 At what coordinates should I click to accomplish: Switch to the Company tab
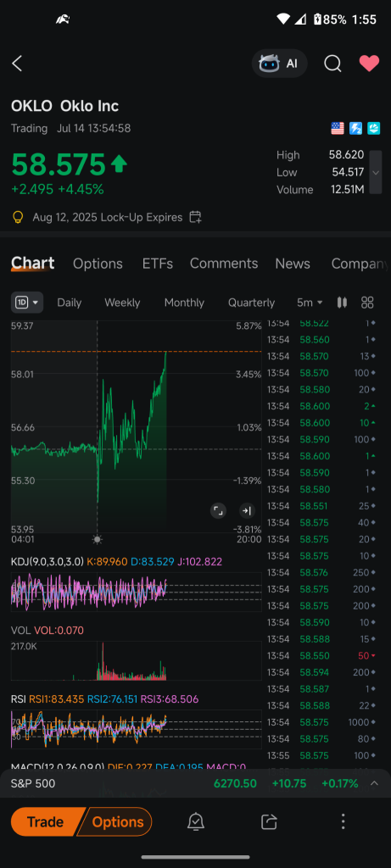pos(360,264)
